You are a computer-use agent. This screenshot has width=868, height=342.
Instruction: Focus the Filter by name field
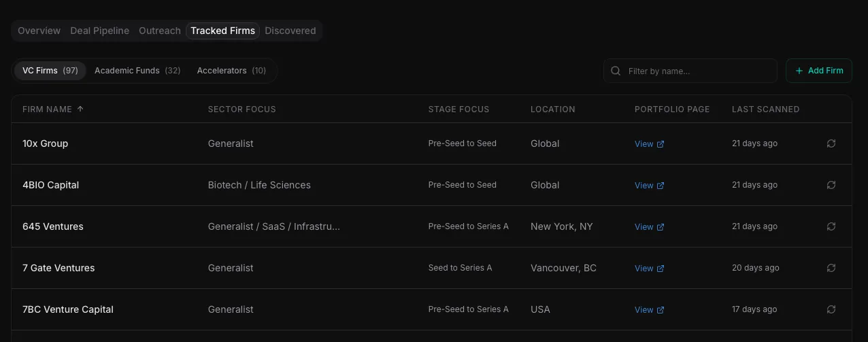tap(697, 71)
